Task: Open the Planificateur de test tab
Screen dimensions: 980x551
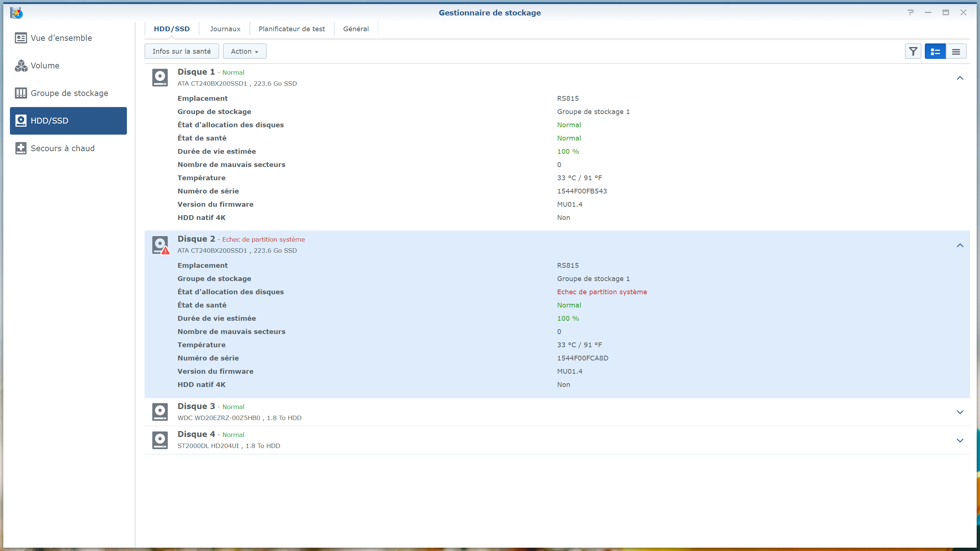Action: (291, 29)
